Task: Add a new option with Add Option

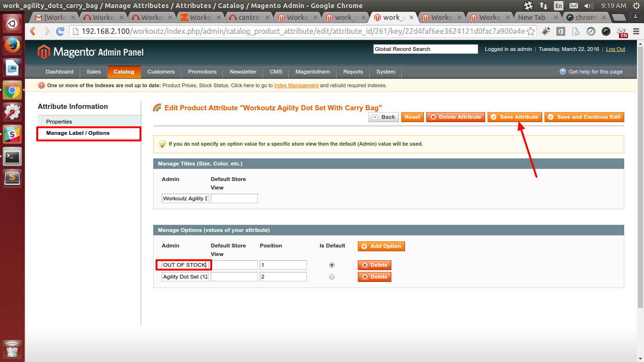Action: (x=381, y=246)
